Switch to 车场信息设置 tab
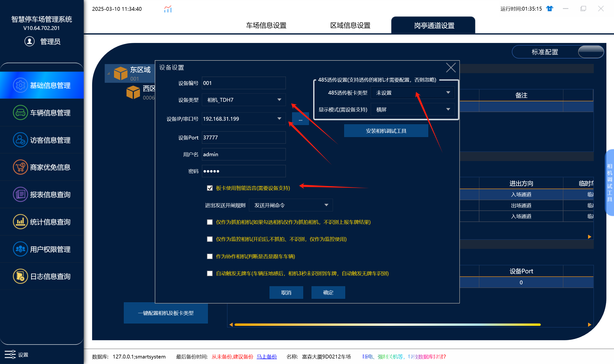Viewport: 614px width, 364px height. (266, 25)
